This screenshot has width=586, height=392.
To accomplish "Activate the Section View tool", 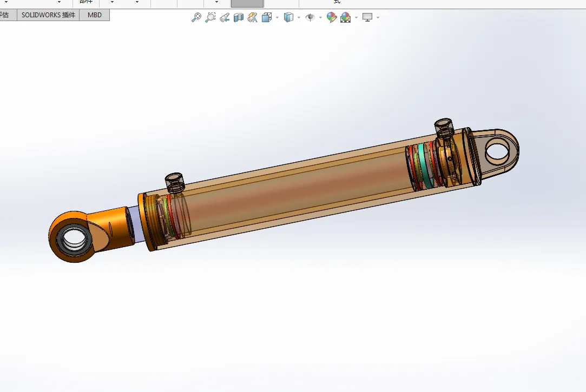I will pos(239,17).
